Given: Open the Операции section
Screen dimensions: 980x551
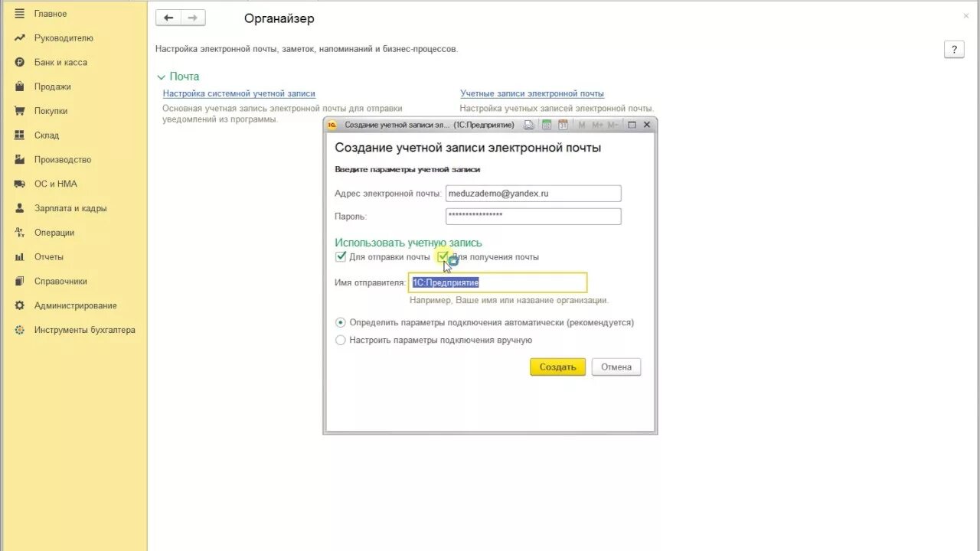Looking at the screenshot, I should click(54, 233).
